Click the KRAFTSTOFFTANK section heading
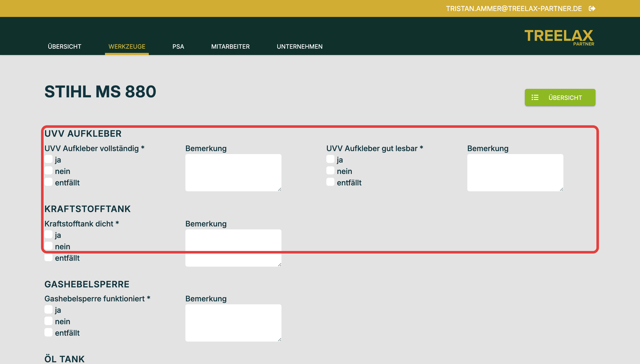The width and height of the screenshot is (640, 364). [87, 209]
